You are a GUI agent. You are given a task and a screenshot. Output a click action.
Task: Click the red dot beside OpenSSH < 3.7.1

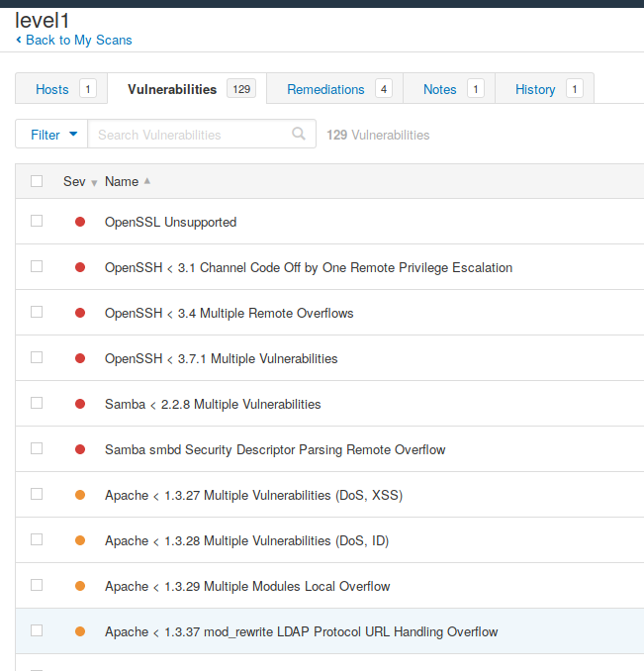pos(80,358)
